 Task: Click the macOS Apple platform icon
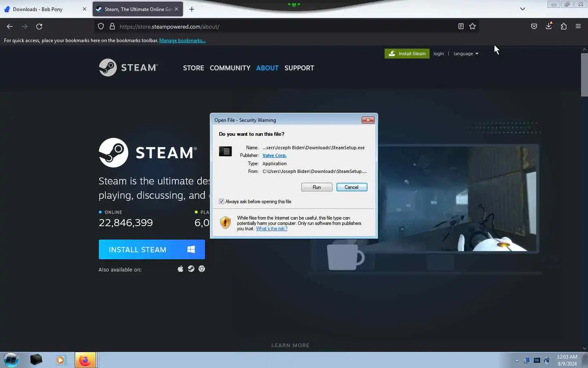(x=180, y=269)
